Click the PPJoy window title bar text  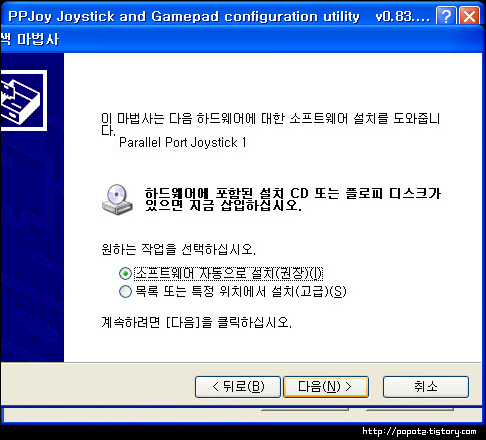click(219, 16)
